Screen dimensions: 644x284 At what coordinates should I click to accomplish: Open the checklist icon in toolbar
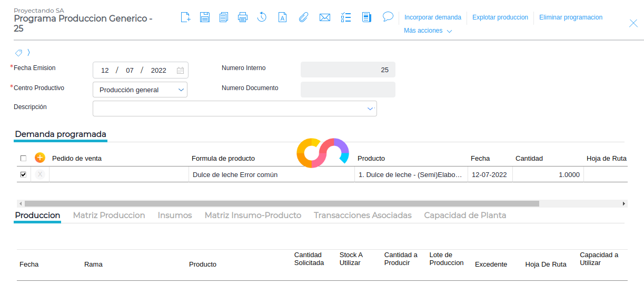346,17
